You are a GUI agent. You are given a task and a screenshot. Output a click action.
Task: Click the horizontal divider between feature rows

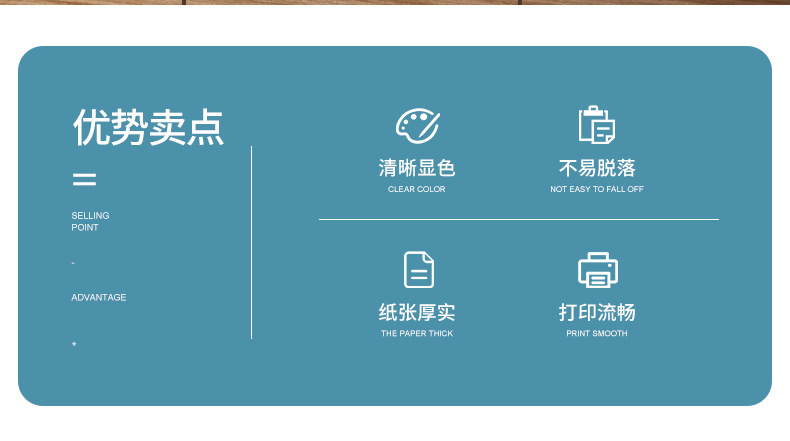click(518, 219)
